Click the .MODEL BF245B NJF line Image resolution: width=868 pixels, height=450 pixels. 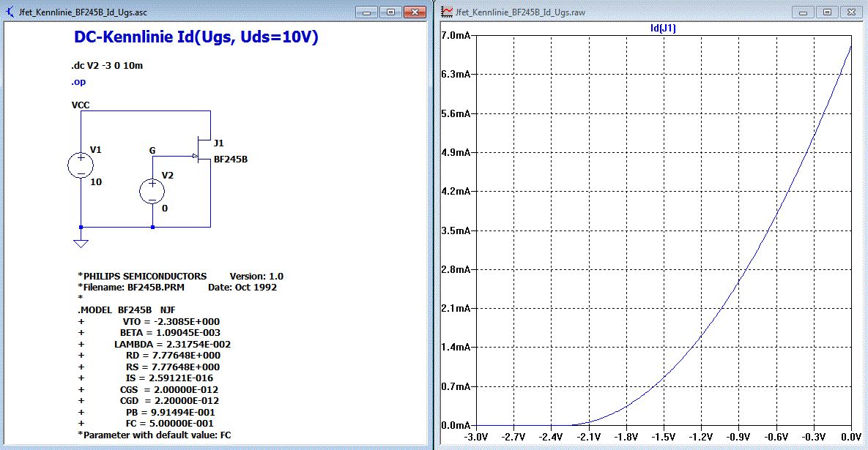(x=127, y=310)
